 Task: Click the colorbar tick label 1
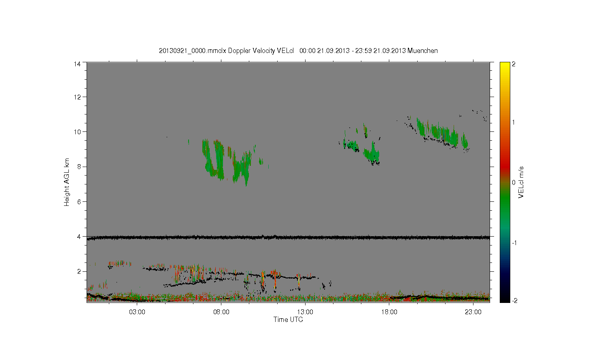pos(514,123)
